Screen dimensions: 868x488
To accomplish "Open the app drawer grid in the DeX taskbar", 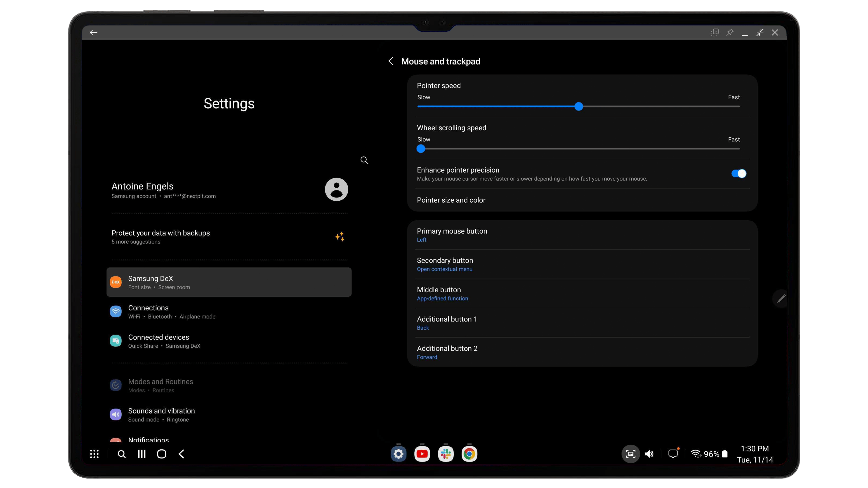I will (94, 454).
